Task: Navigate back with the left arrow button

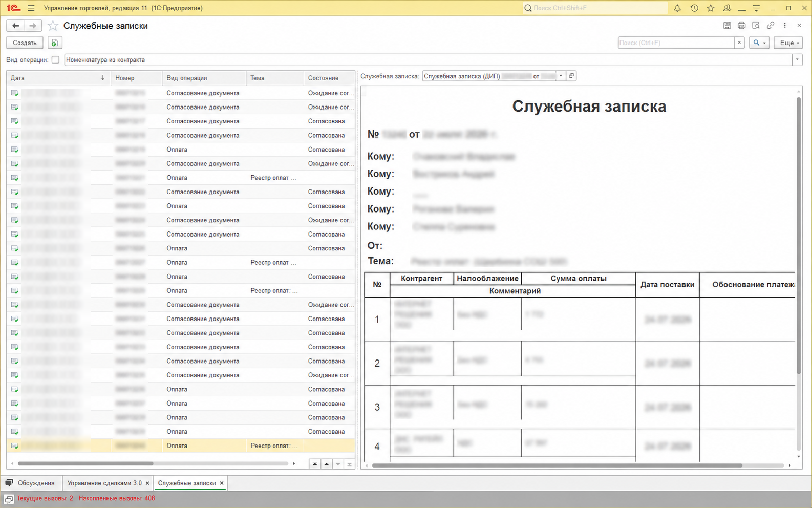Action: 15,26
